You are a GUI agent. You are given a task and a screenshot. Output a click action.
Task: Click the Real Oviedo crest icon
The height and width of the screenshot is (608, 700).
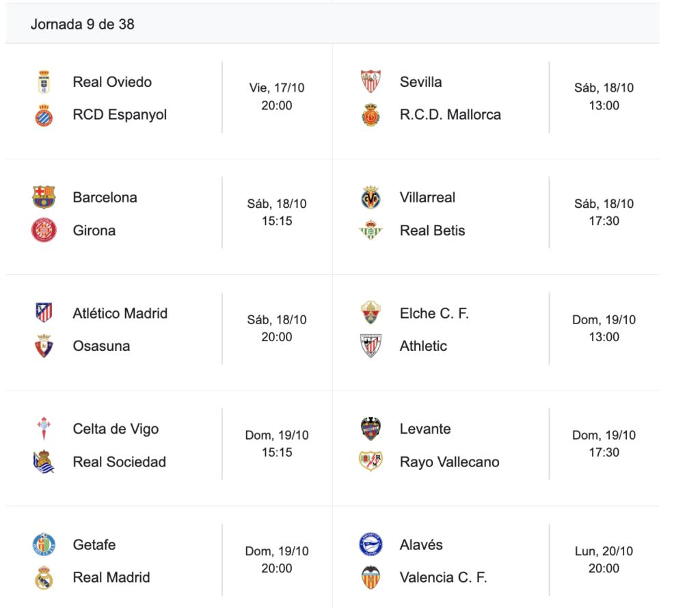[x=44, y=82]
